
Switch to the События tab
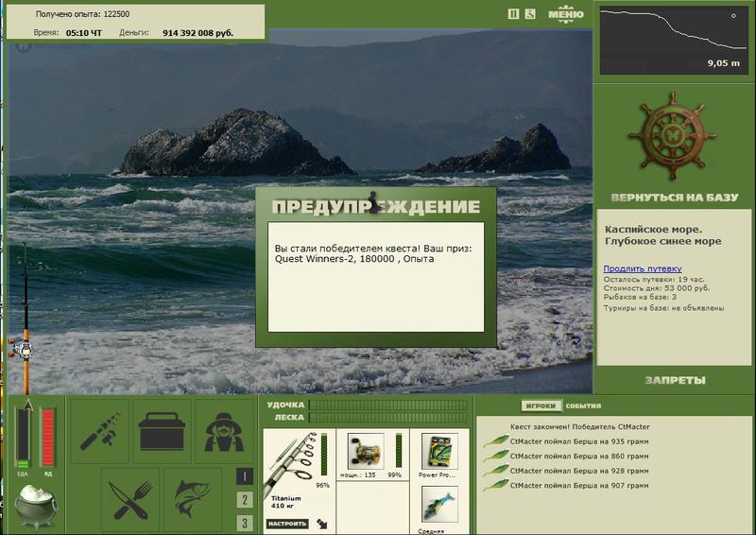[x=583, y=406]
